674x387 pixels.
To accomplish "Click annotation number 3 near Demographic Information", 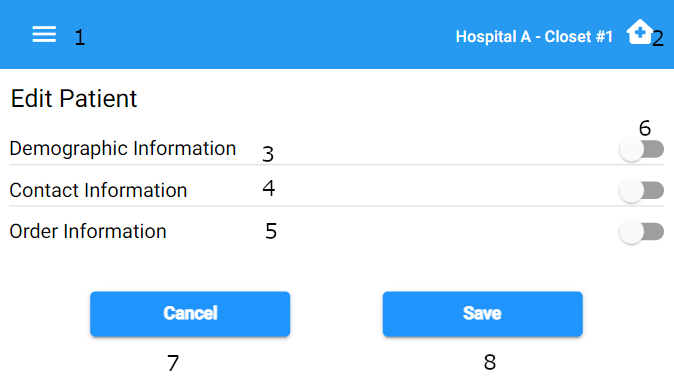I will click(268, 154).
